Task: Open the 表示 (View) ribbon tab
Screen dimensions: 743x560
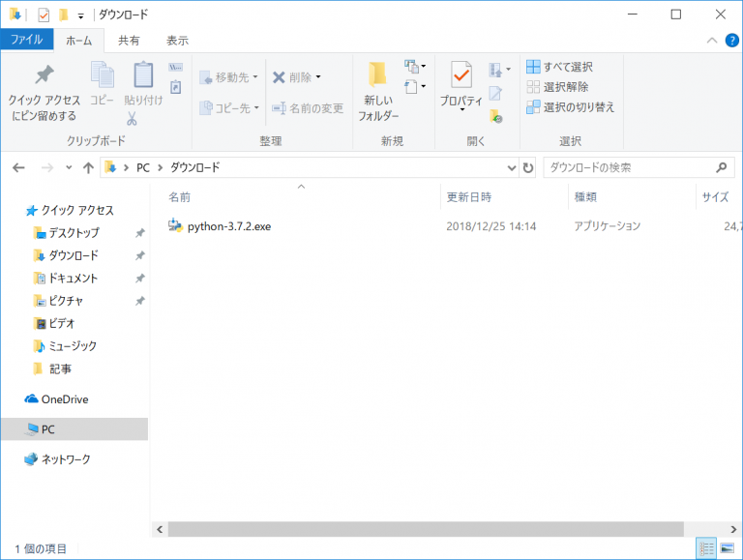Action: coord(177,41)
